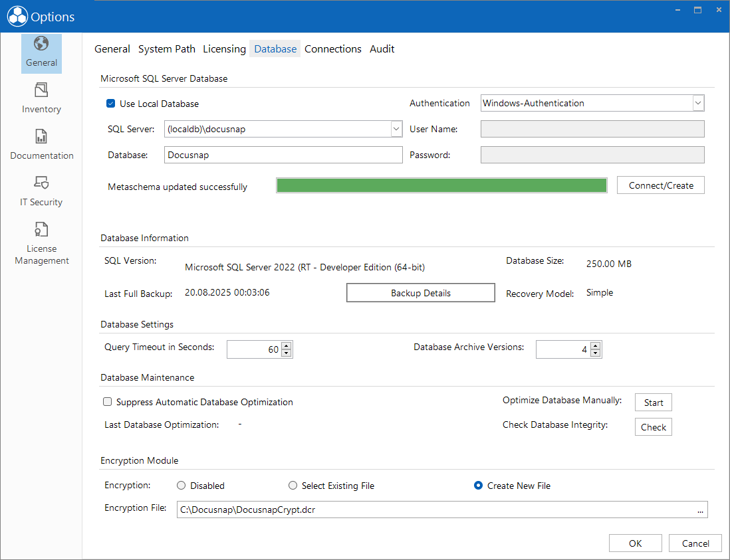Screen dimensions: 730x560
Task: Enable Suppress Automatic Database Optimization
Action: (108, 401)
